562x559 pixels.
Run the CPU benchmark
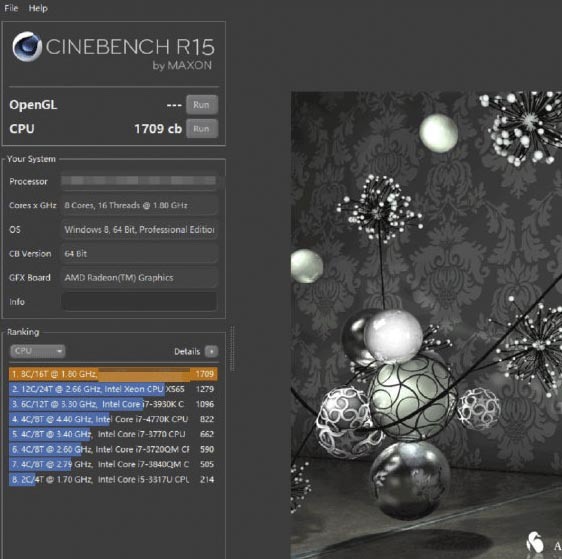(x=202, y=129)
